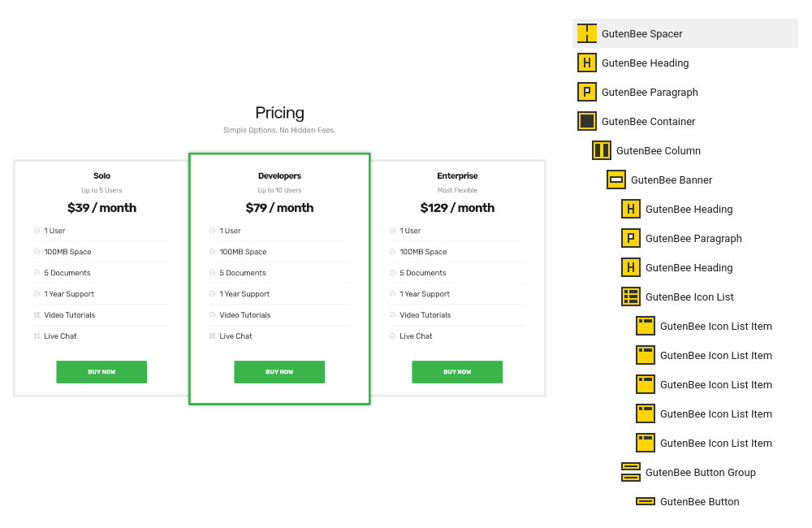Select the GutenBee Button block icon
Image resolution: width=812 pixels, height=528 pixels.
646,501
